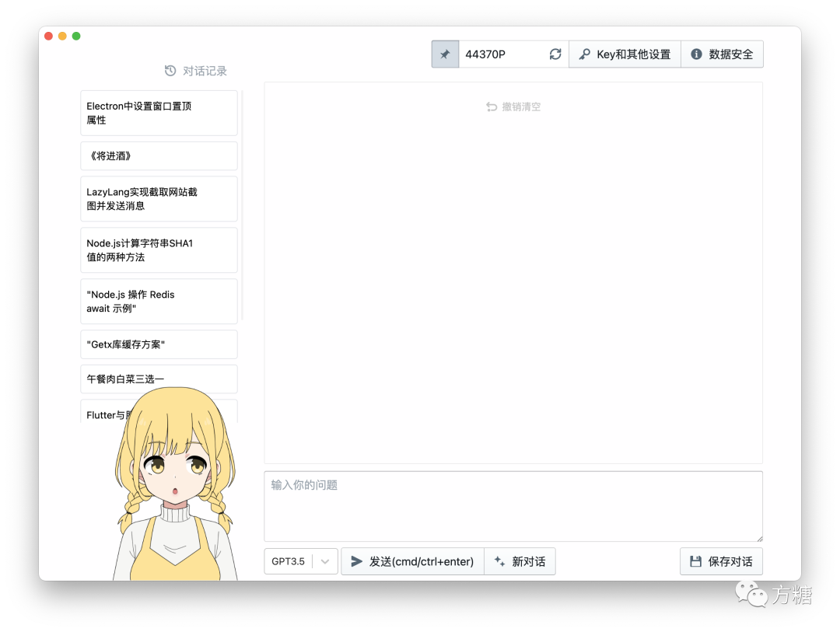Click the key icon in settings button
The height and width of the screenshot is (632, 840).
[x=584, y=54]
